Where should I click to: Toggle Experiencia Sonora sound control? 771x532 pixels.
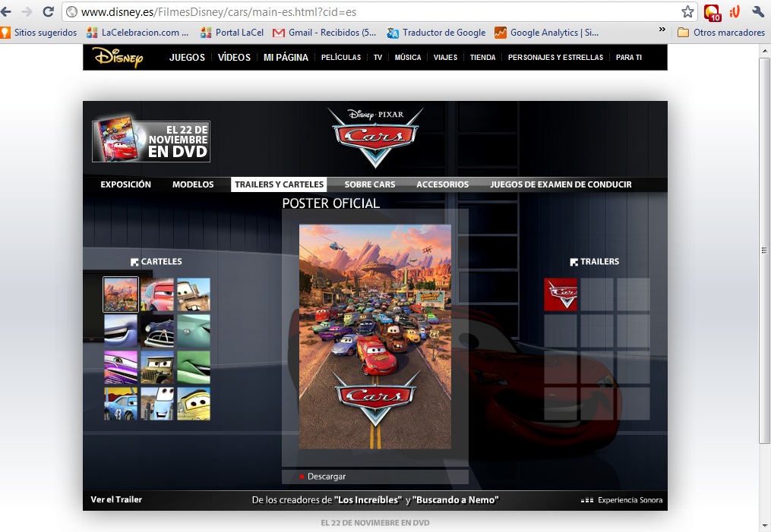tap(621, 500)
